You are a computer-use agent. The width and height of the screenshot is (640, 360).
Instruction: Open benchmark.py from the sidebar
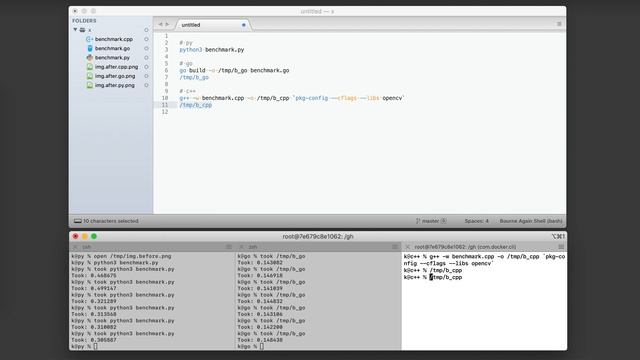pyautogui.click(x=112, y=58)
